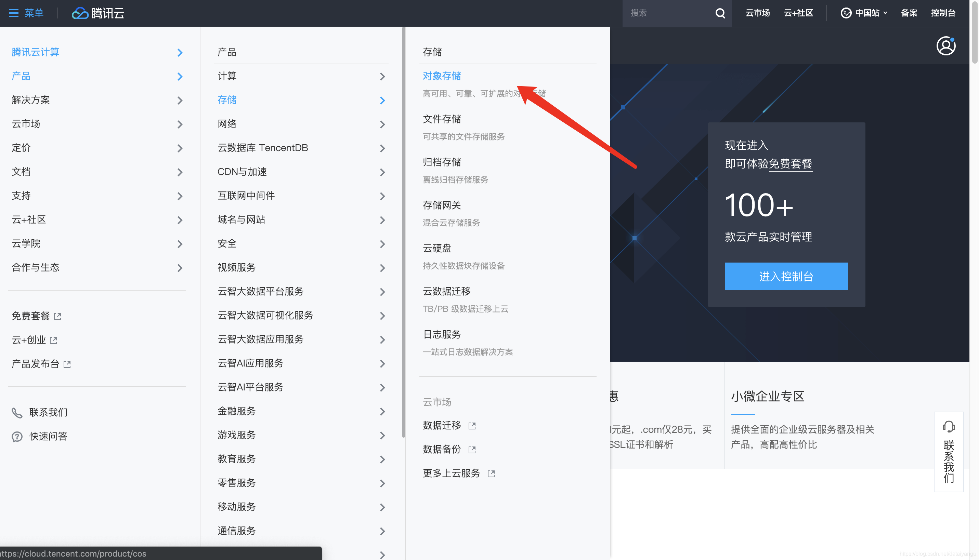Select 网络 in the product menu
The width and height of the screenshot is (979, 560).
[227, 124]
